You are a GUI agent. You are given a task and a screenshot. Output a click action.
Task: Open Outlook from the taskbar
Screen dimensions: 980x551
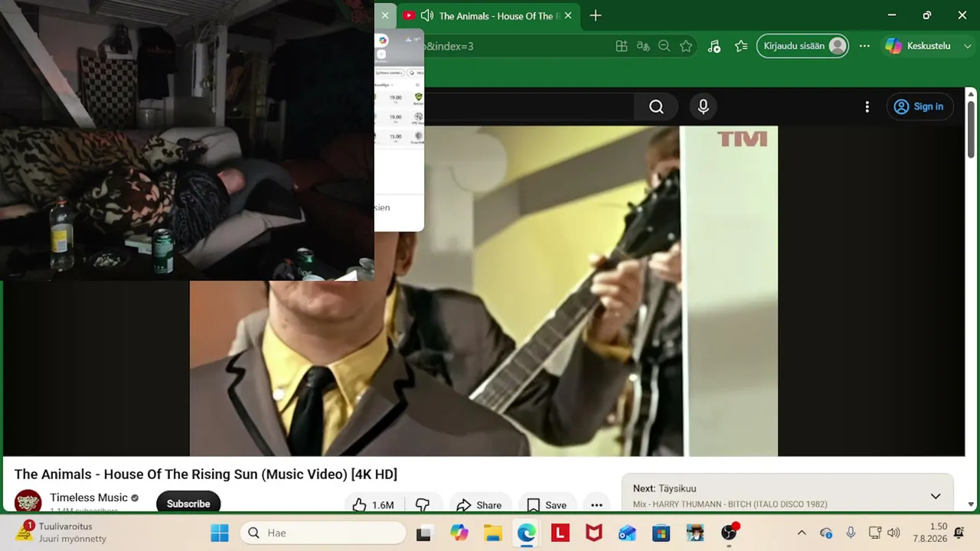tap(628, 533)
